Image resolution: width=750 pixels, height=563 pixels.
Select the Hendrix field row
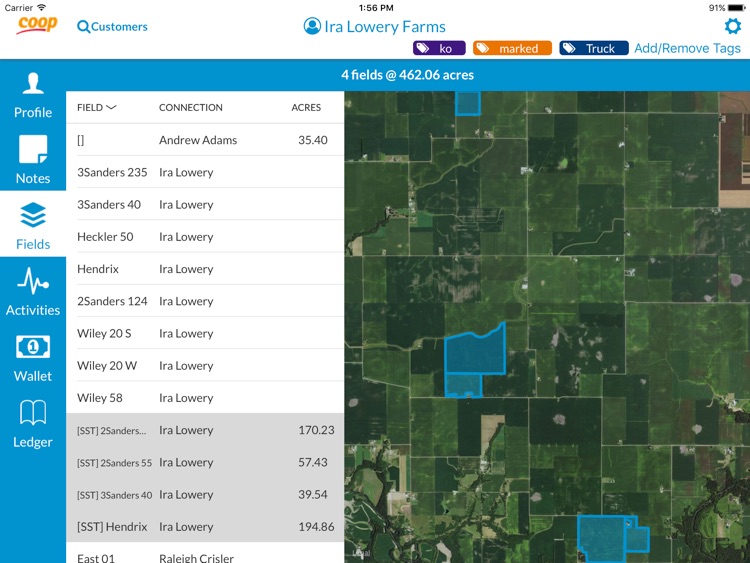(205, 269)
